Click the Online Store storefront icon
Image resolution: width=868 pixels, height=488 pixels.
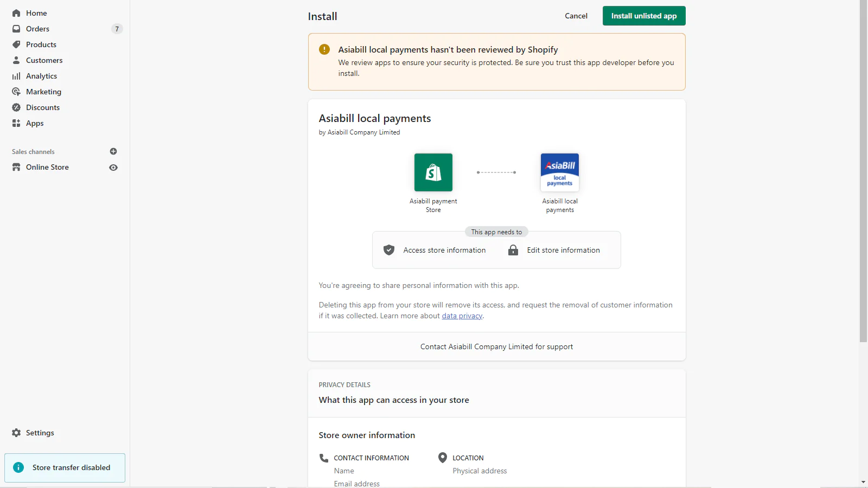(16, 167)
